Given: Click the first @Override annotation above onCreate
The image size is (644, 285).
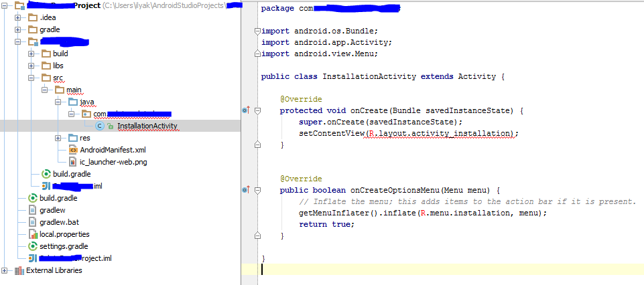Looking at the screenshot, I should point(301,99).
